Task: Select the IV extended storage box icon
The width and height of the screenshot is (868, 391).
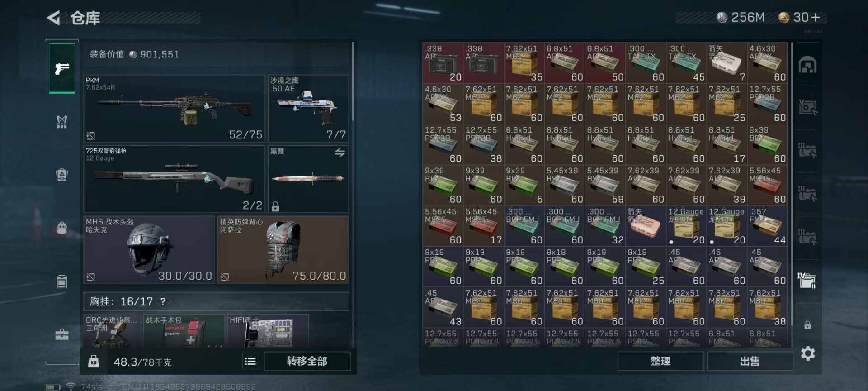Action: (x=807, y=281)
